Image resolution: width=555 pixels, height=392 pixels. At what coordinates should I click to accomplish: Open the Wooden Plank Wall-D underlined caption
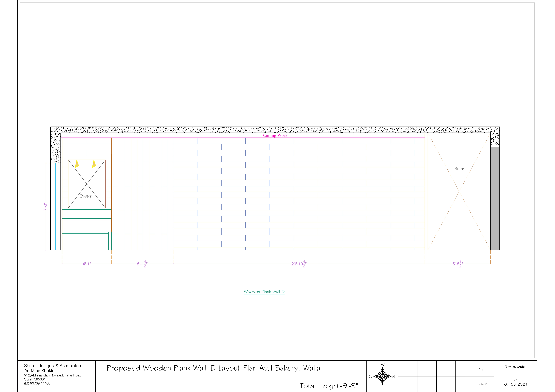point(264,292)
